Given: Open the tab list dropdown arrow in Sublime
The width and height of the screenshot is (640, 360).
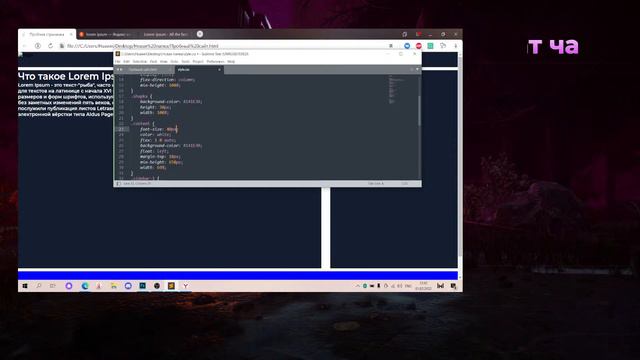Looking at the screenshot, I should click(x=417, y=69).
